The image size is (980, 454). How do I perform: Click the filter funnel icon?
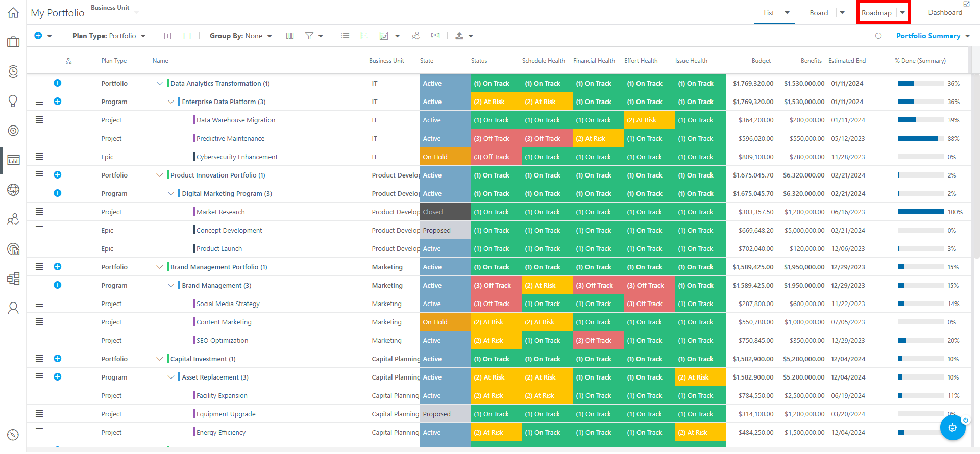(309, 36)
